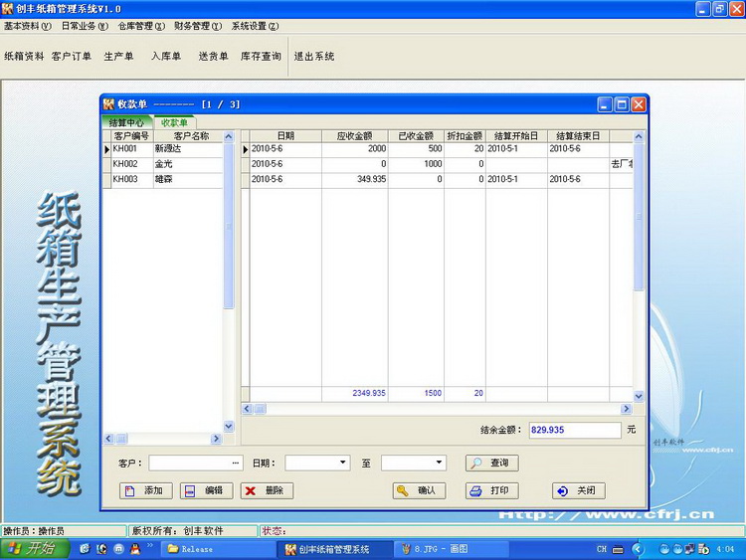The image size is (746, 560).
Task: Click the 客户 field ellipsis button
Action: click(236, 464)
